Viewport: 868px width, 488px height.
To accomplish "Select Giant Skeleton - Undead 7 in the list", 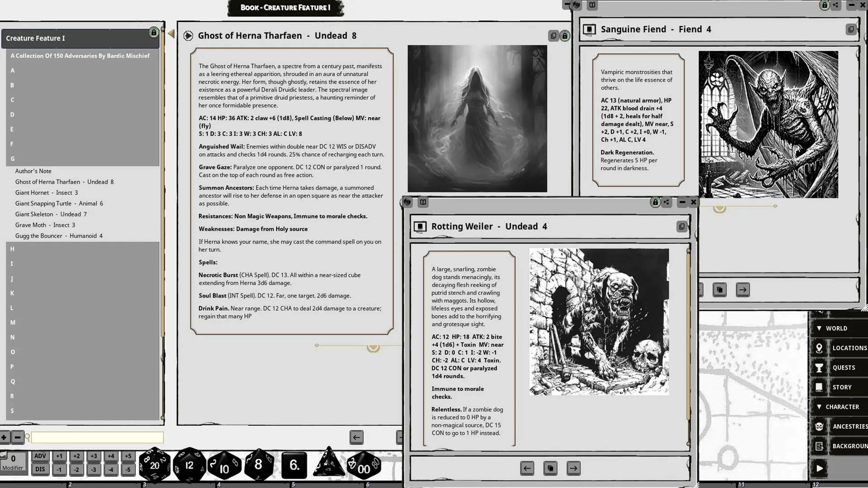I will 51,214.
